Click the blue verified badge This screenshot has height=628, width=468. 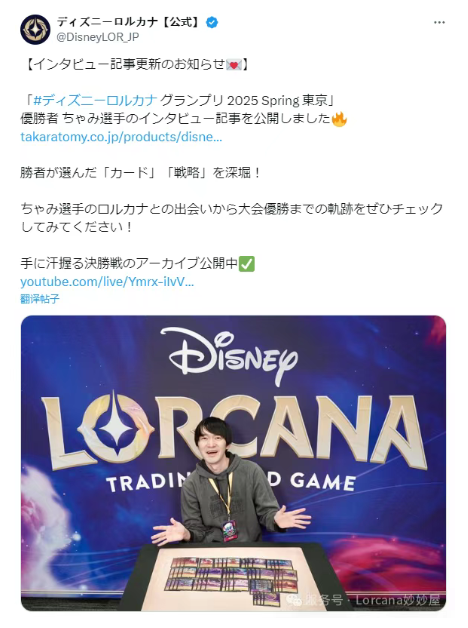(212, 22)
